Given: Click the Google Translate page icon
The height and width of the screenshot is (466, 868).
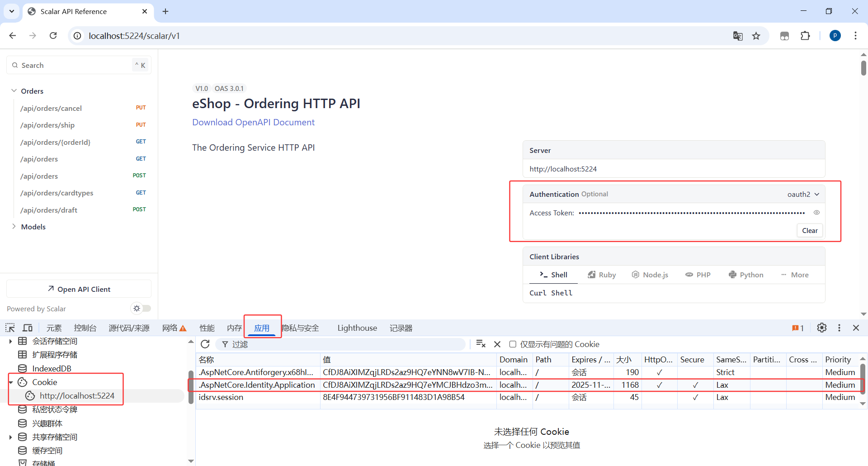Looking at the screenshot, I should [738, 36].
